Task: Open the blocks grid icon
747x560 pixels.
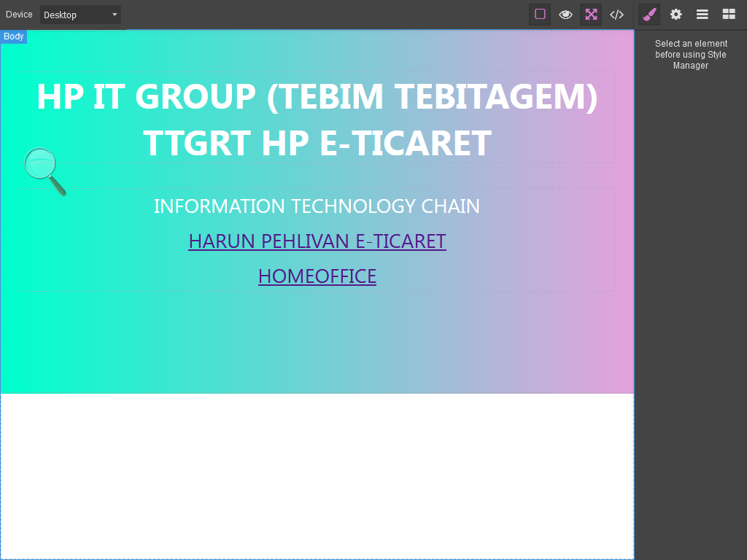Action: click(729, 15)
